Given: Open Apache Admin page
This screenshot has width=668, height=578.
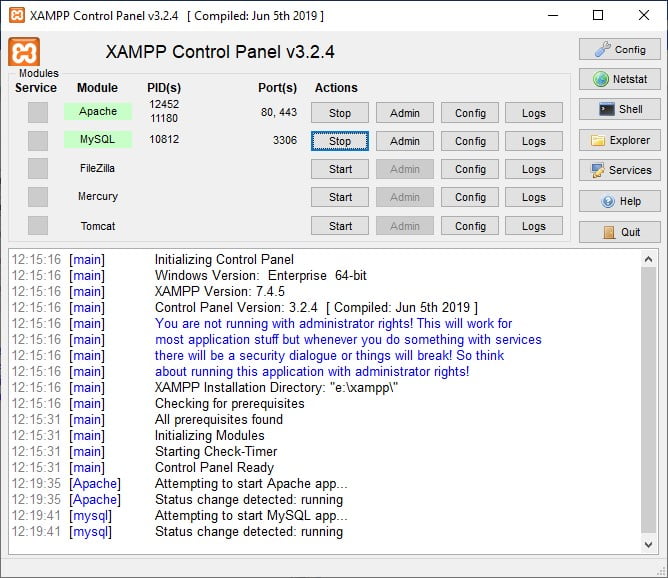Looking at the screenshot, I should [x=405, y=113].
